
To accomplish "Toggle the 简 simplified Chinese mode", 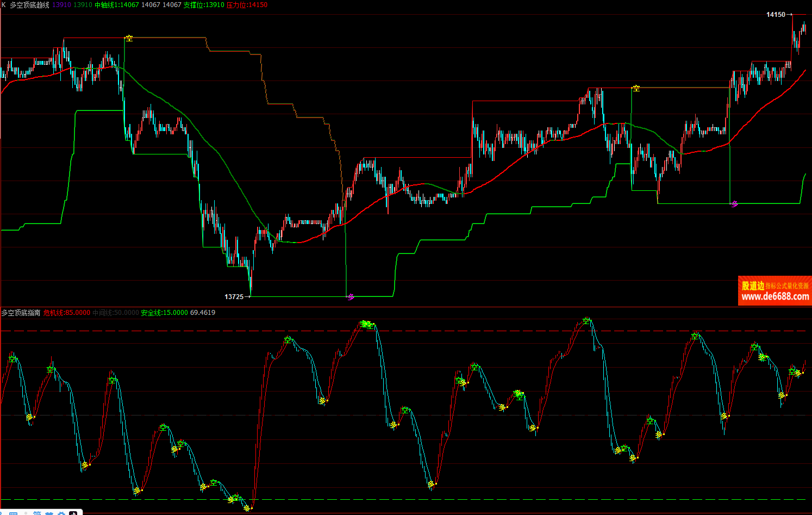I will pos(37,513).
